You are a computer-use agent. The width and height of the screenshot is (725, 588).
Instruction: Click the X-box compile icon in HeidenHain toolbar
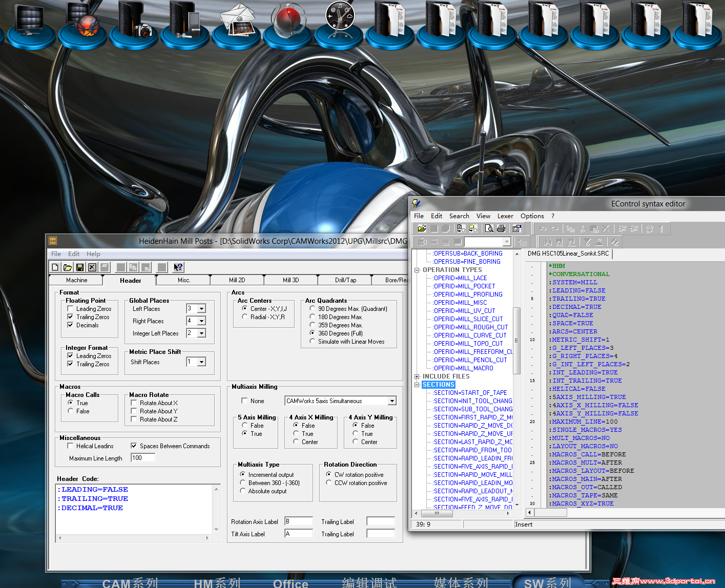click(92, 267)
